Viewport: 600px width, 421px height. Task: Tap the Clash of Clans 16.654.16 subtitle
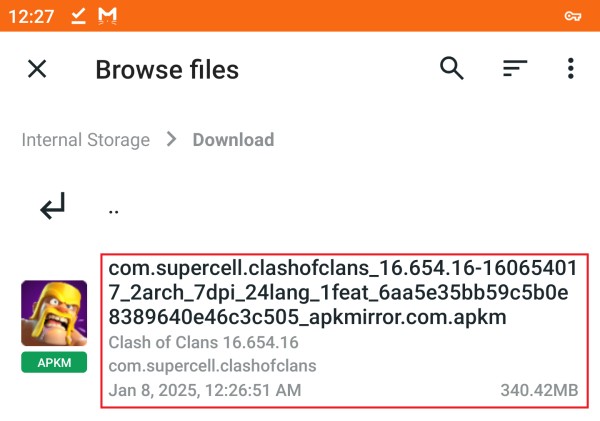203,343
